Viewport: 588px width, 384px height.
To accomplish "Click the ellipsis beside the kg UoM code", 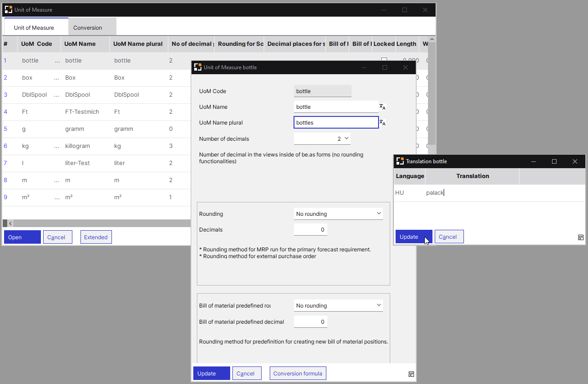I will 57,146.
